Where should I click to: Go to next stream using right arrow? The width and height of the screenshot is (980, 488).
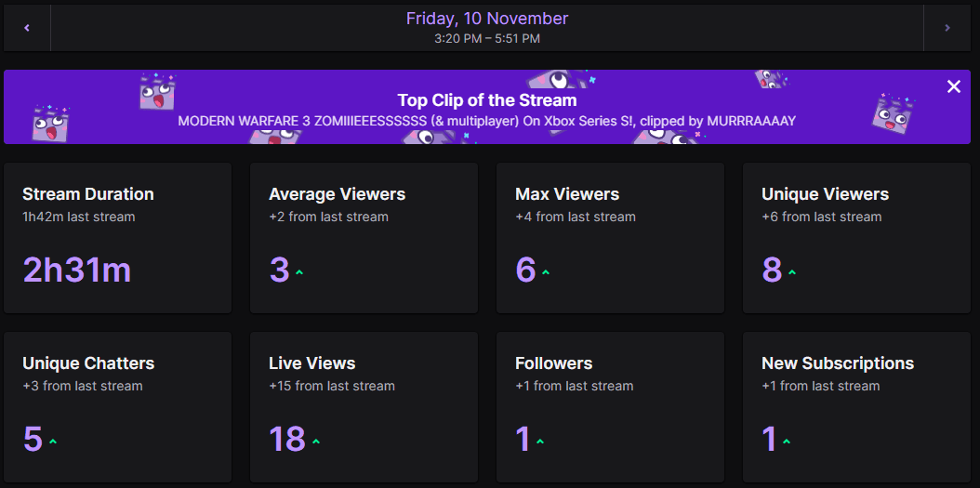pyautogui.click(x=947, y=28)
